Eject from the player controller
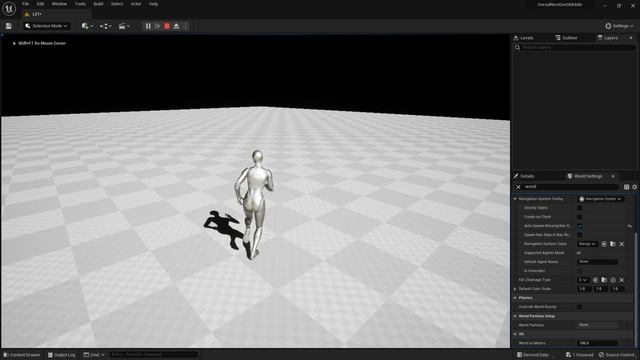The width and height of the screenshot is (640, 360). pyautogui.click(x=176, y=26)
